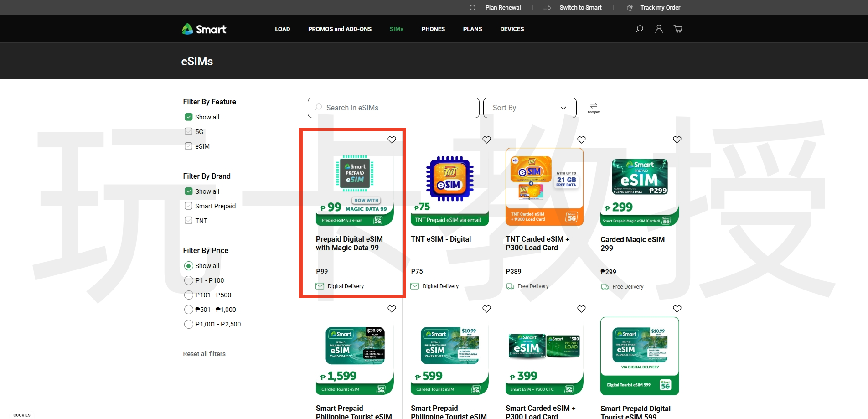Click the Plan Renewal link
The height and width of the screenshot is (419, 868).
click(503, 8)
